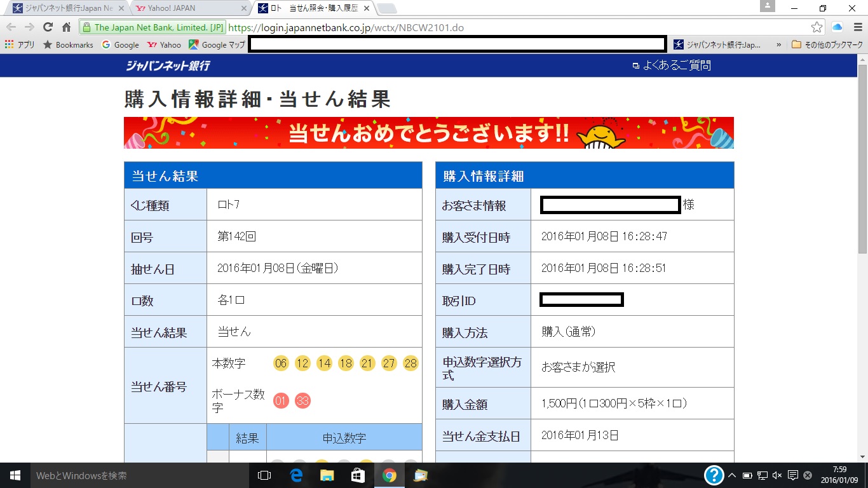Expand the bookmarks overflow chevron
The image size is (868, 488).
click(778, 44)
